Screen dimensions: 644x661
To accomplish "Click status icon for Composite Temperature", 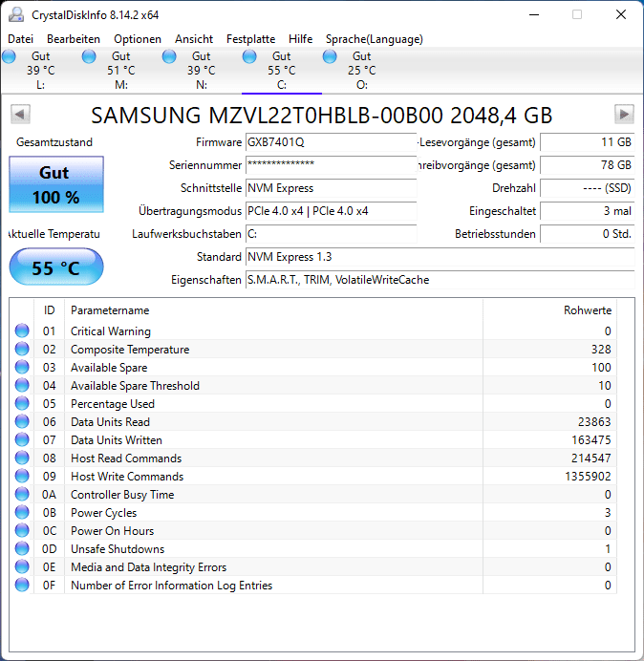I will (22, 349).
